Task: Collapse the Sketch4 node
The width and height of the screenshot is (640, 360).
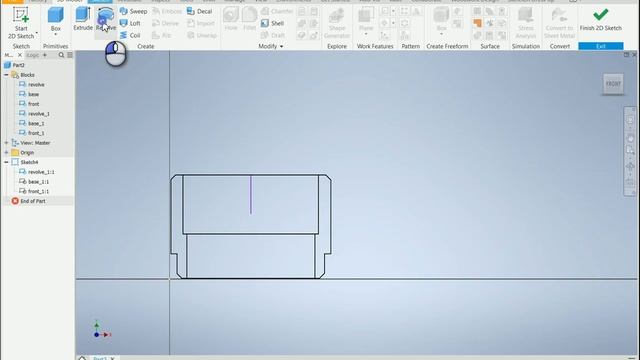Action: click(6, 162)
